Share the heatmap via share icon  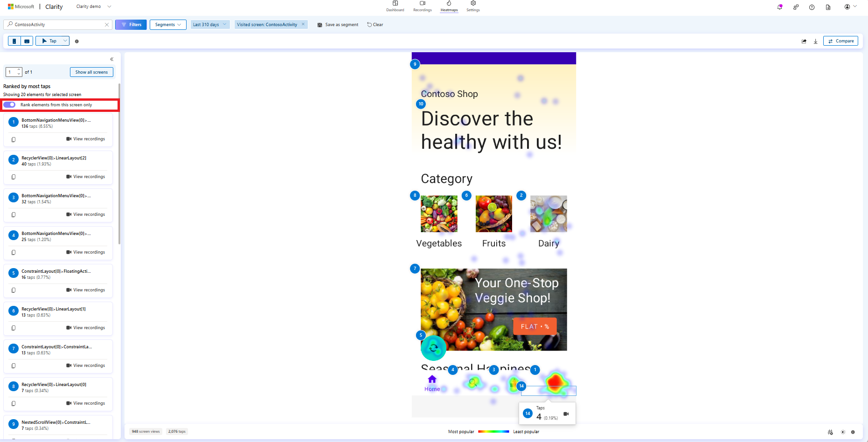pos(804,41)
